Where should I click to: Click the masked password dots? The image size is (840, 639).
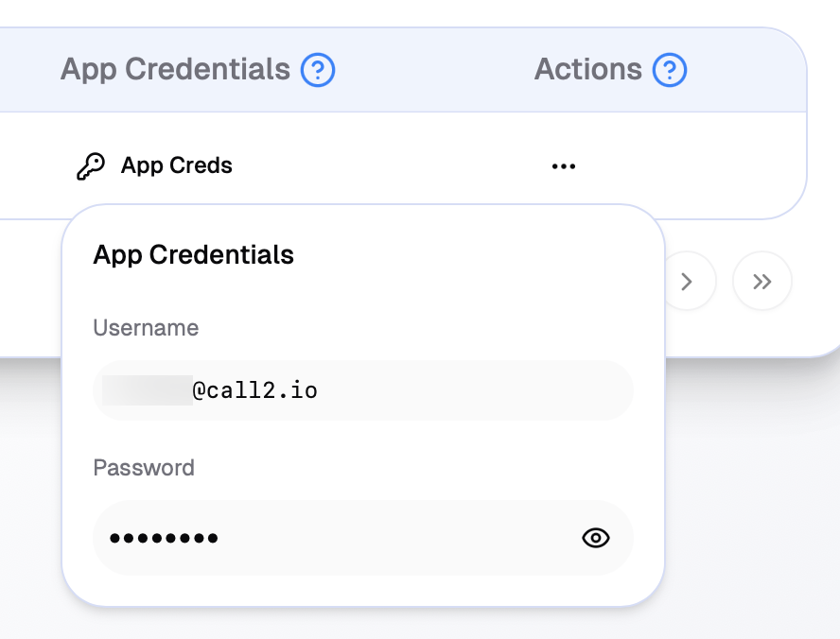point(164,539)
